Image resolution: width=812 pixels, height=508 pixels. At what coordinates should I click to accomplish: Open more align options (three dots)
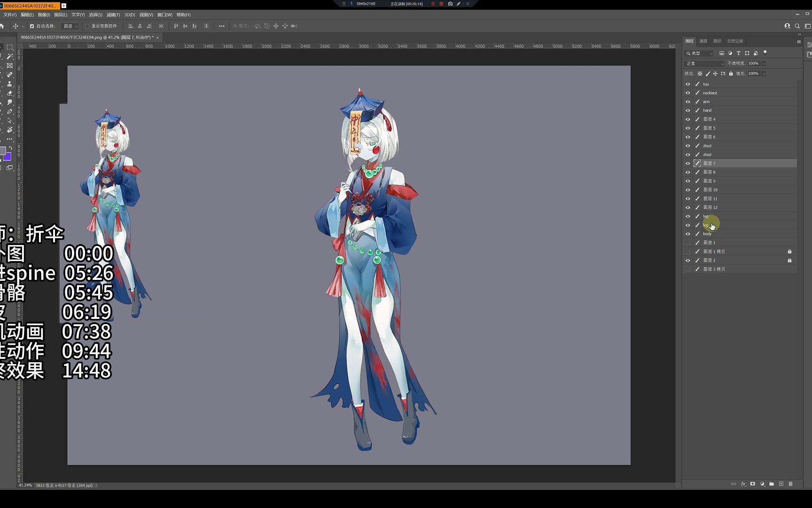pos(221,26)
